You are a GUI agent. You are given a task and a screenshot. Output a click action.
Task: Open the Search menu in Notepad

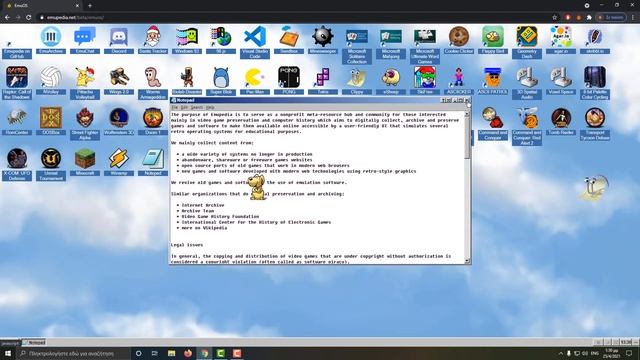click(197, 107)
